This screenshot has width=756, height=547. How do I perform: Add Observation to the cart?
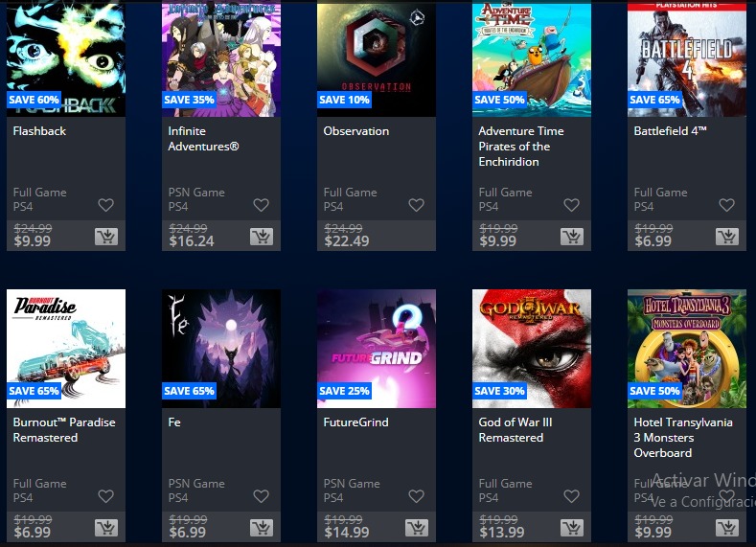pyautogui.click(x=417, y=237)
